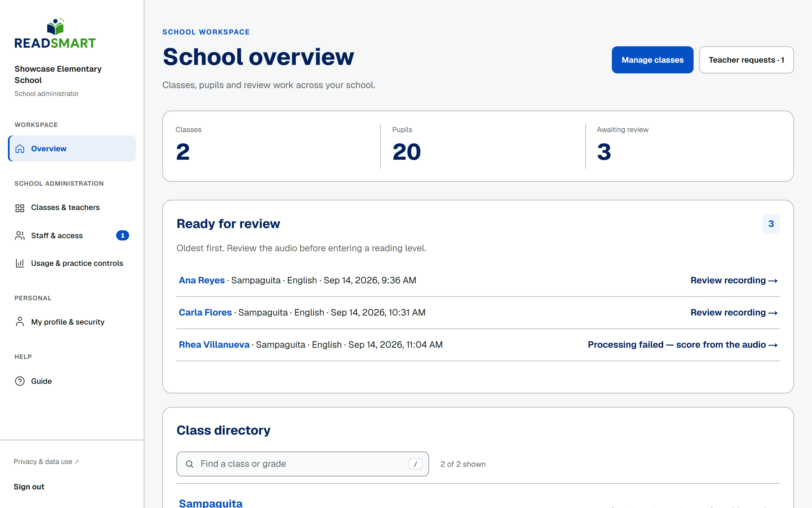Click Processing failed score from the audio
The width and height of the screenshot is (812, 508).
pos(683,345)
